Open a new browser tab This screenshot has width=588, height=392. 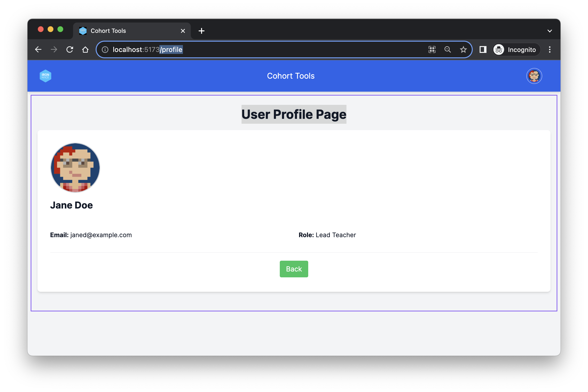[201, 30]
